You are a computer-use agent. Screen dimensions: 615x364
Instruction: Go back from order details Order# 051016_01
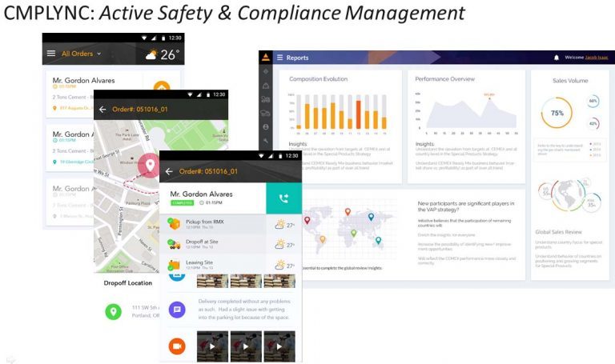pos(169,172)
